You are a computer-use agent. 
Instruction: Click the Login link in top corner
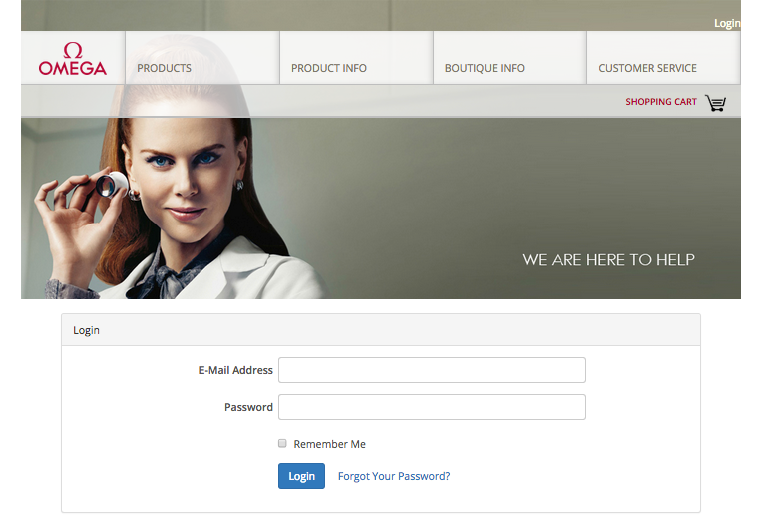(x=727, y=23)
